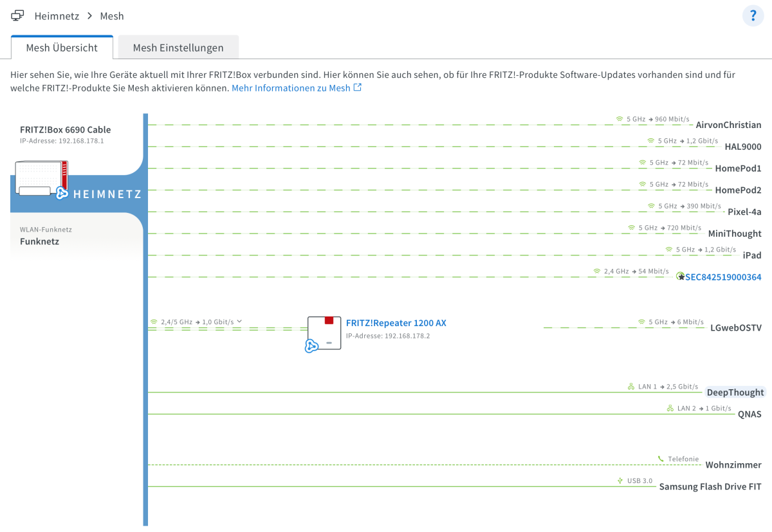Click external link icon after Mehr Informationen

[358, 87]
